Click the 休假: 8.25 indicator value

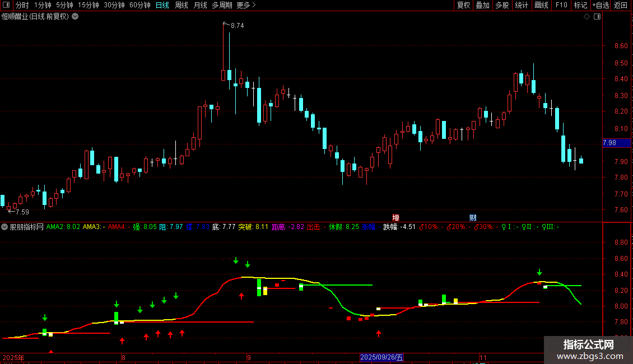click(x=344, y=227)
